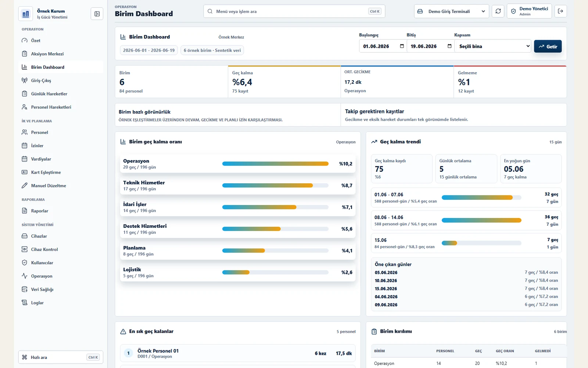Click the Demo Yönetici shield icon
This screenshot has height=368, width=588.
[513, 11]
